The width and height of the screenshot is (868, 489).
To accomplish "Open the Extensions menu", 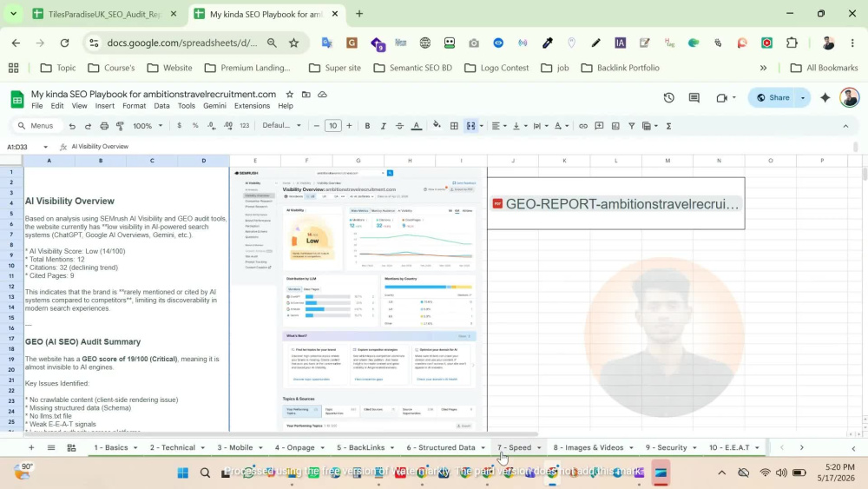I will click(252, 106).
